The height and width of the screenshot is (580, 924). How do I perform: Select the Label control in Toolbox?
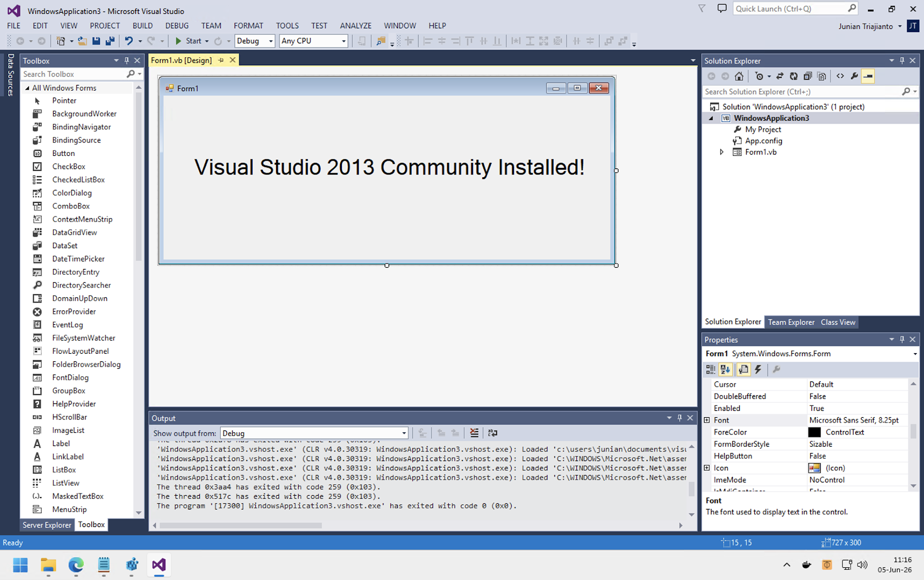pyautogui.click(x=61, y=444)
